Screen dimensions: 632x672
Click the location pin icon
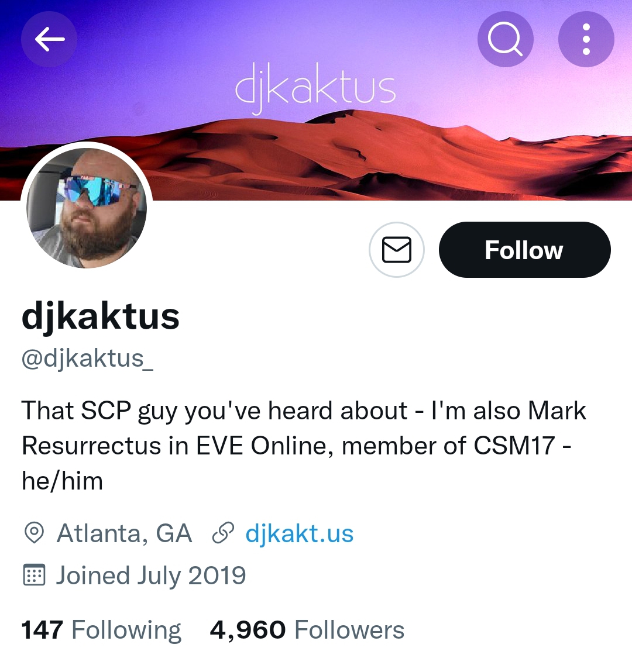(34, 533)
